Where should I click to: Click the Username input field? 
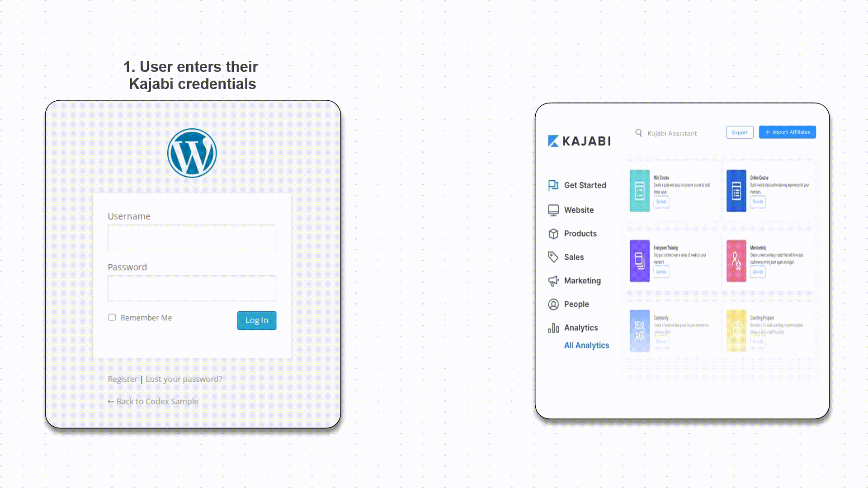coord(192,237)
